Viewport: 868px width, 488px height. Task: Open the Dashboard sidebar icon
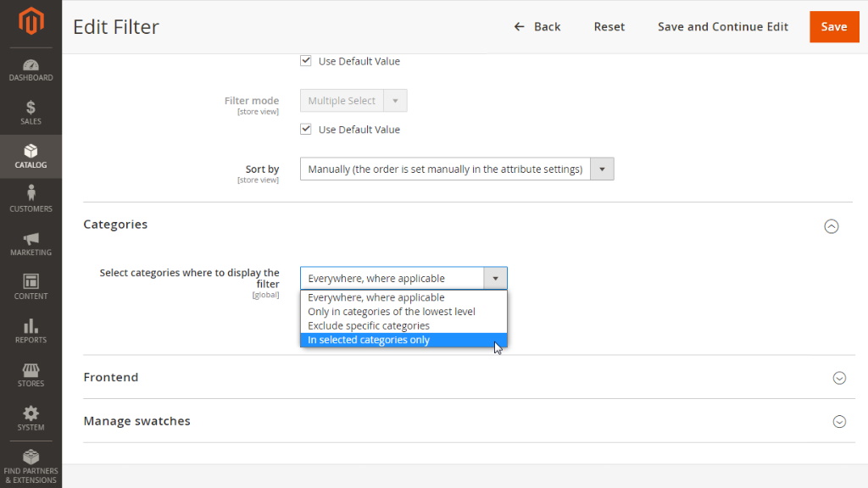[x=31, y=70]
